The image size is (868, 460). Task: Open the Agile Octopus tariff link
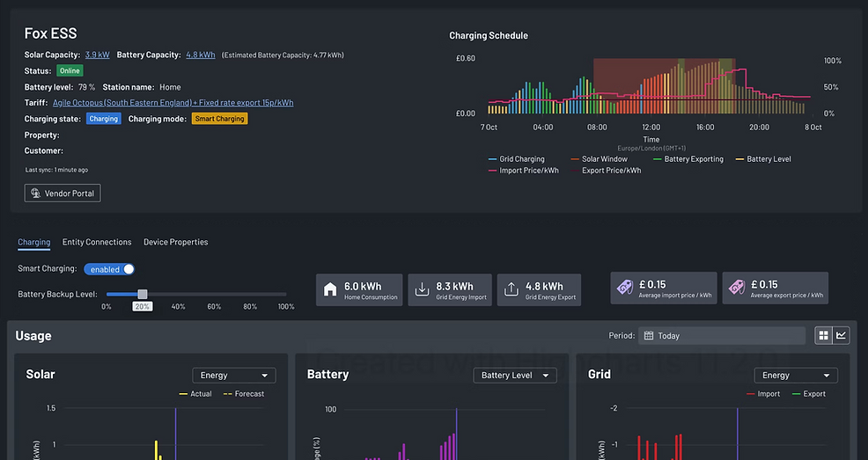point(173,103)
